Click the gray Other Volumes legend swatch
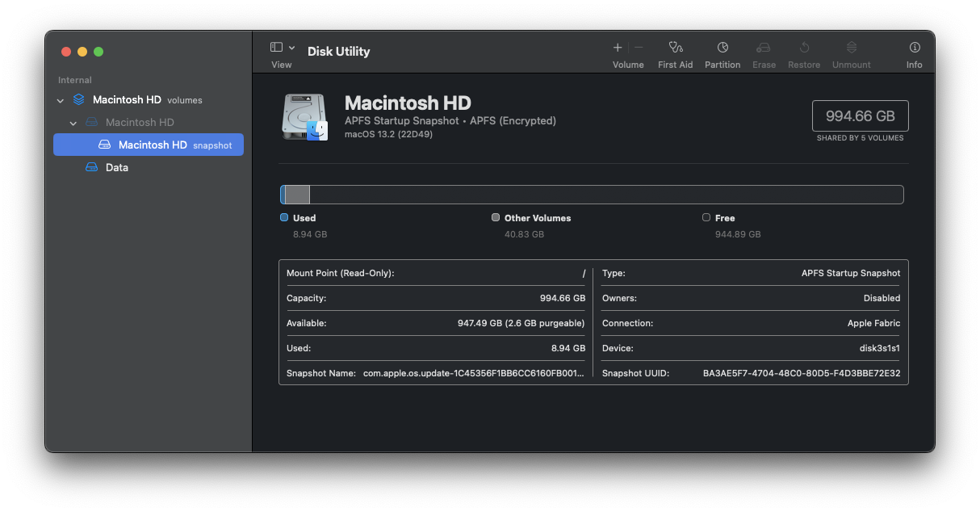980x512 pixels. coord(496,217)
